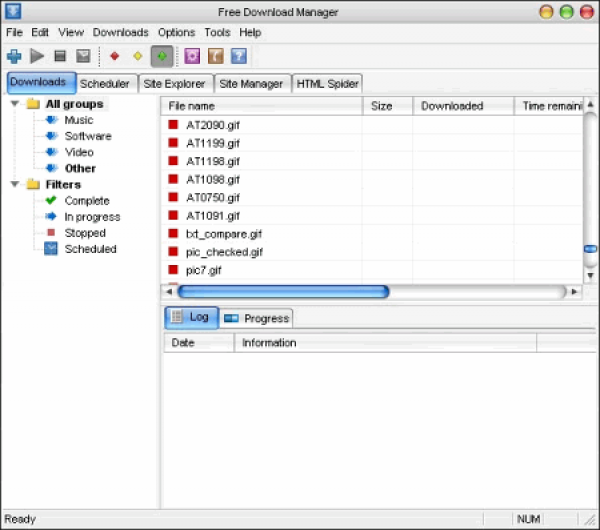Screen dimensions: 600x530
Task: Choose the Stopped filter
Action: click(x=85, y=233)
